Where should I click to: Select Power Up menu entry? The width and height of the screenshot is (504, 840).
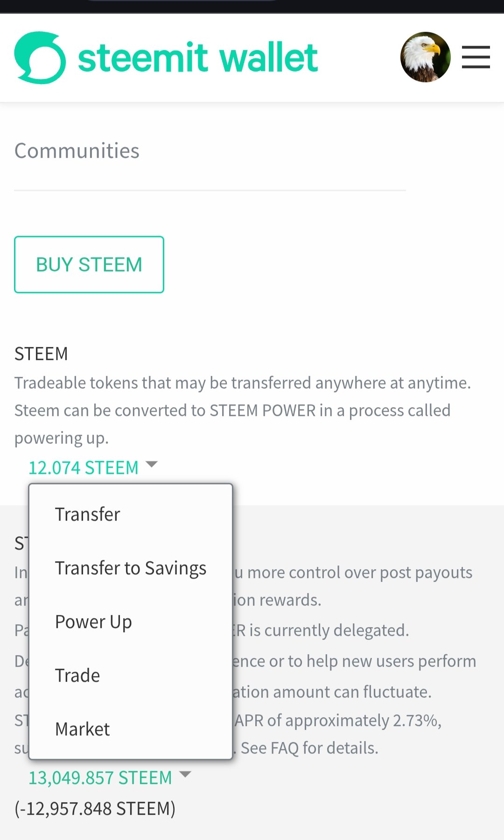pyautogui.click(x=131, y=621)
